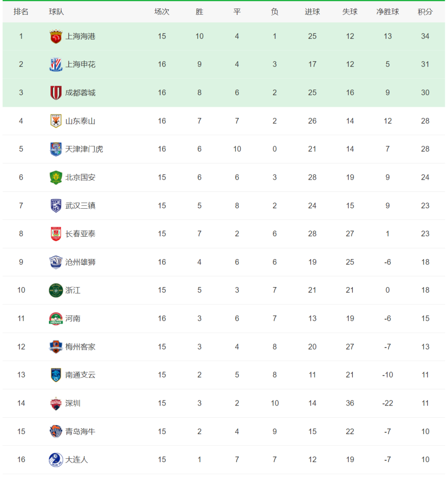Open the 天津津门虎 team name link

click(x=84, y=149)
